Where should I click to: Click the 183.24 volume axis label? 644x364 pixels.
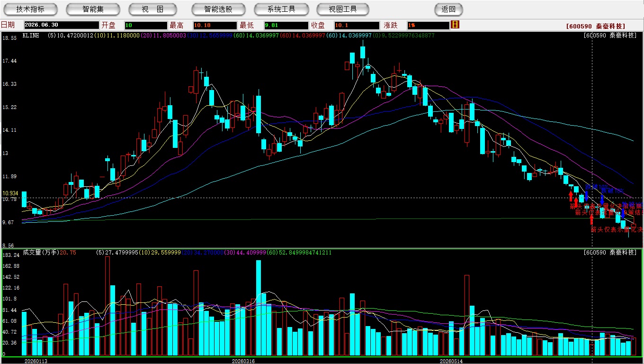(x=10, y=255)
